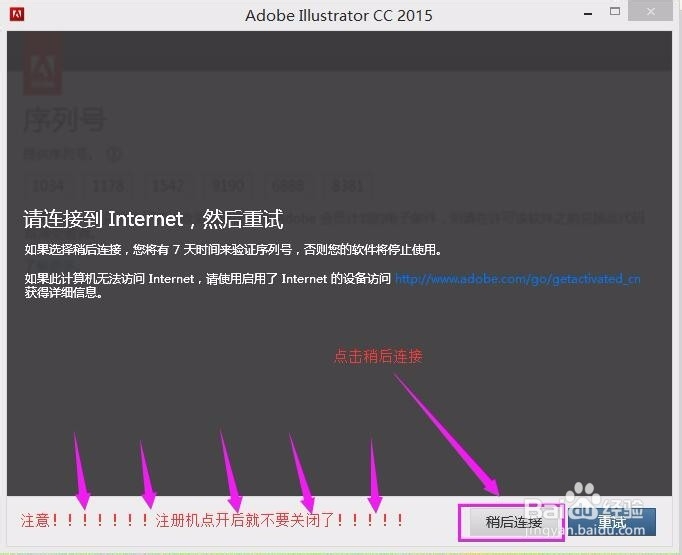
Task: Click the 稍后连接 (Connect Later) button
Action: pyautogui.click(x=512, y=522)
